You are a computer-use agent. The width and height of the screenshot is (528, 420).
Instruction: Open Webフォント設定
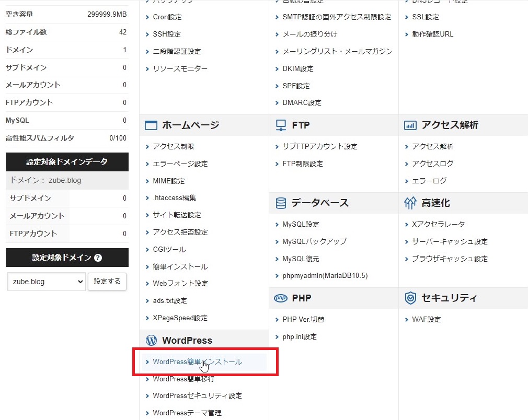(x=180, y=283)
